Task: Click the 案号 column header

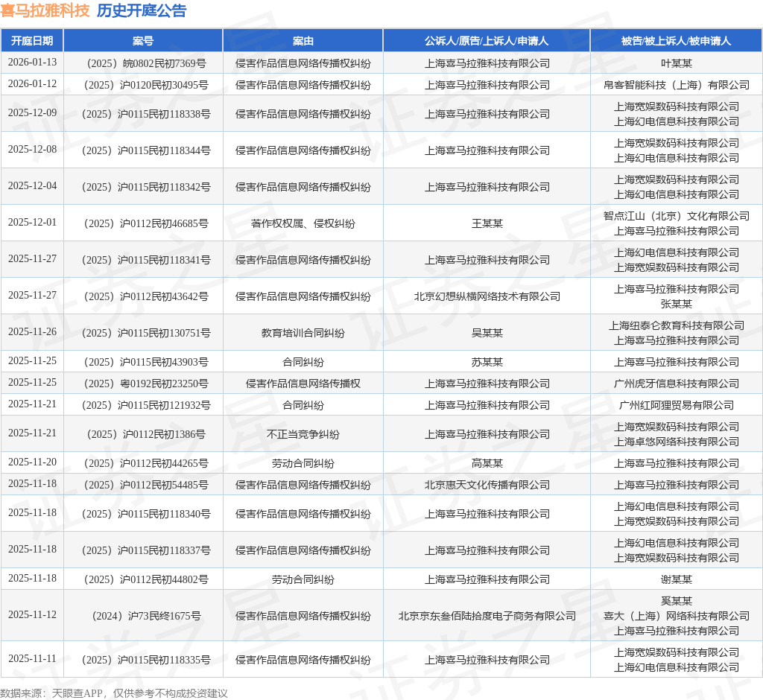Action: tap(143, 41)
